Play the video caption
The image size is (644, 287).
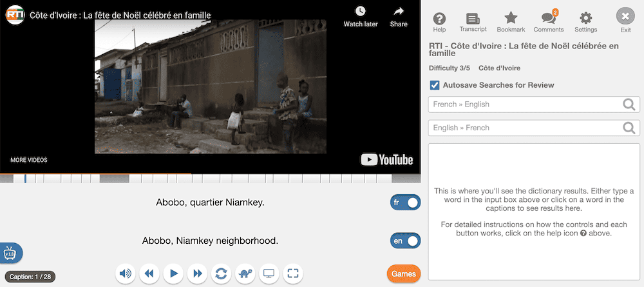pyautogui.click(x=173, y=273)
